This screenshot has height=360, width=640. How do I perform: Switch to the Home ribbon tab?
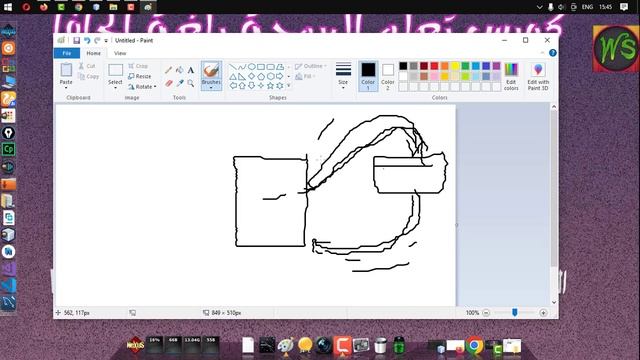93,53
